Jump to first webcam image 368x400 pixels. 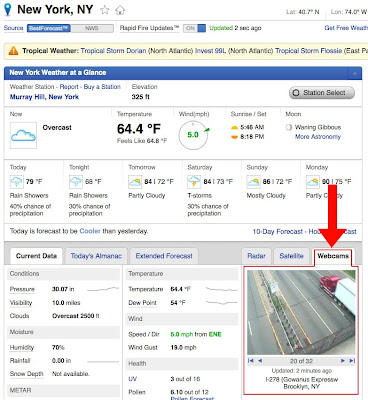click(x=251, y=361)
